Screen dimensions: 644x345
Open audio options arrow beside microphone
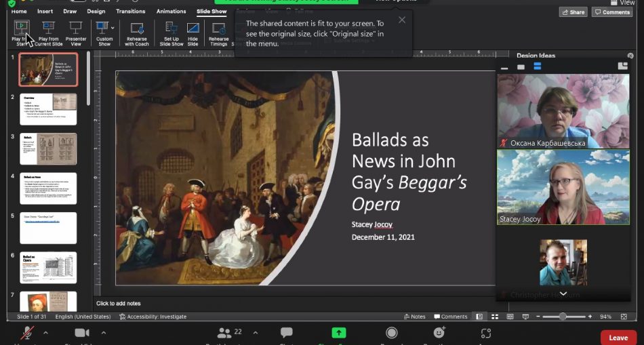[45, 333]
